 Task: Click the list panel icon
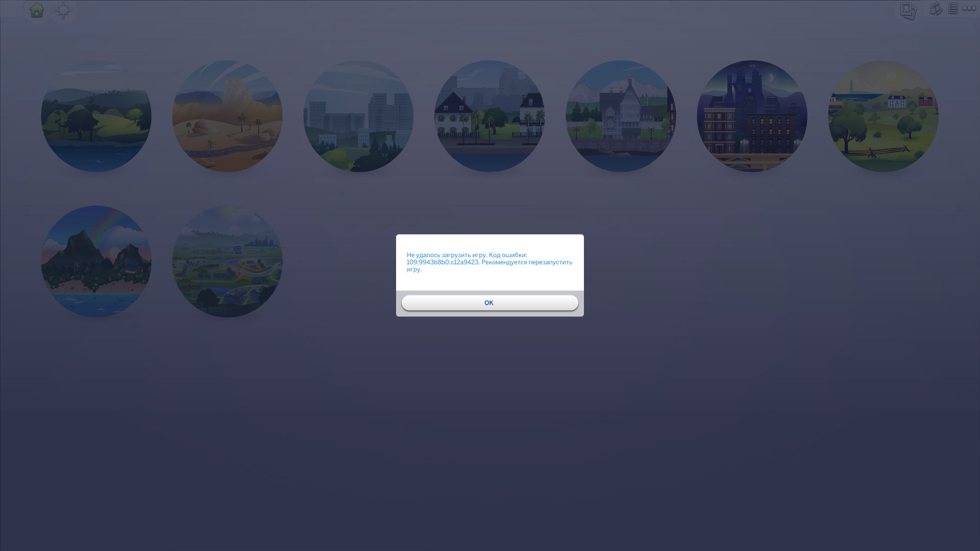pos(953,9)
